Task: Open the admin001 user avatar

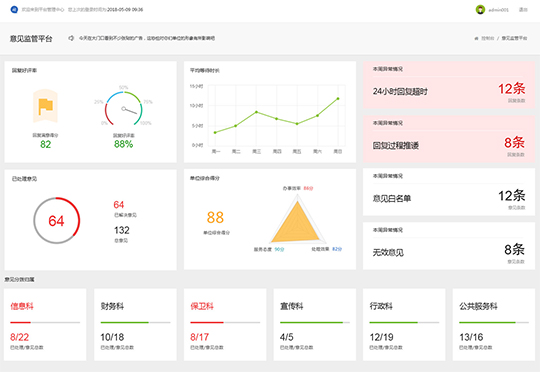Action: tap(480, 10)
